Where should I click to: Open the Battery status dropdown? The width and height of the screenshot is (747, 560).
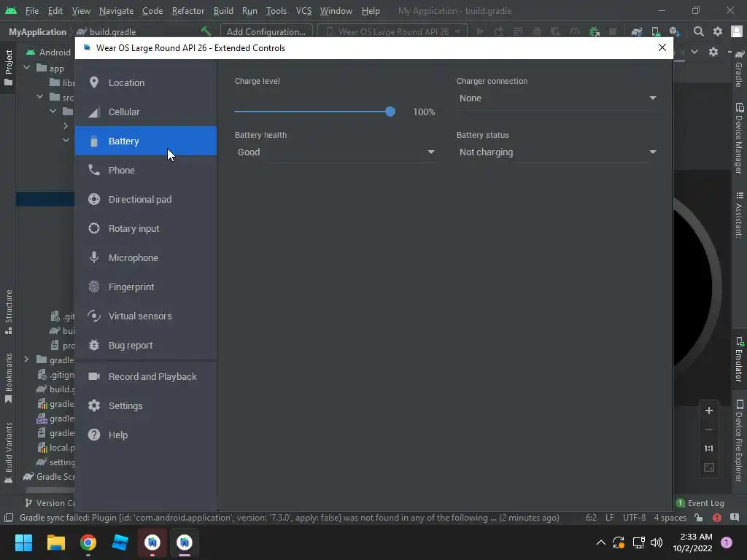557,152
